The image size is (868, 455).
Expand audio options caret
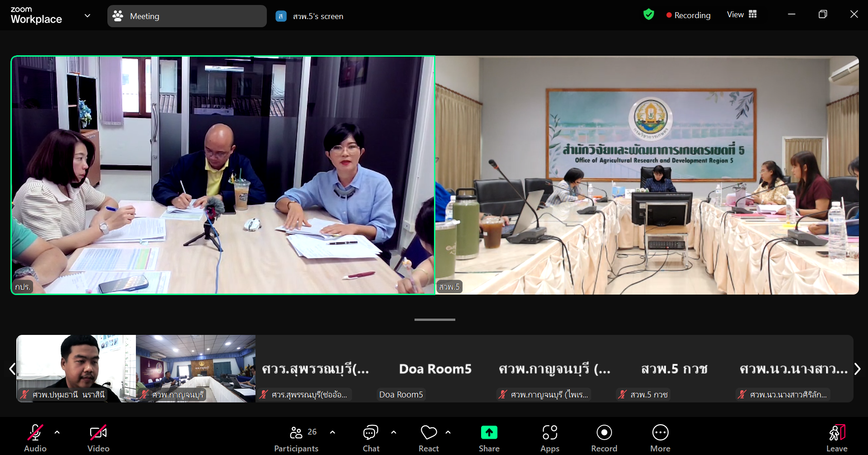(57, 432)
